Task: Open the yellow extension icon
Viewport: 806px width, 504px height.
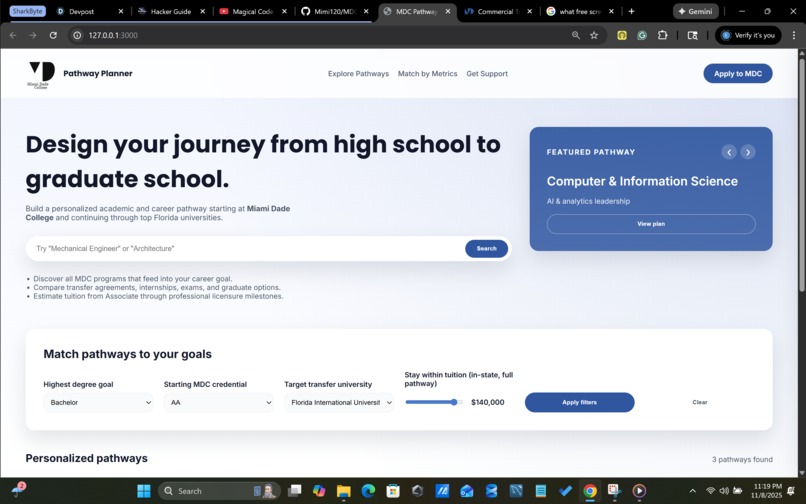Action: (x=622, y=35)
